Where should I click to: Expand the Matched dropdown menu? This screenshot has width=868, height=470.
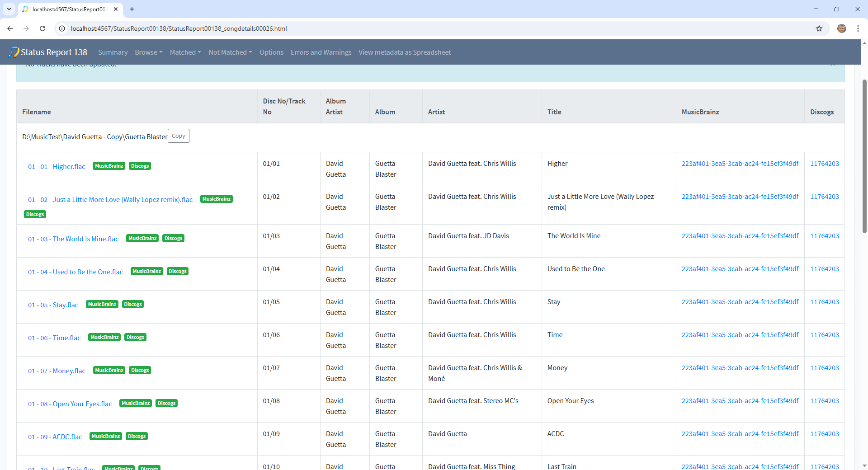[185, 52]
